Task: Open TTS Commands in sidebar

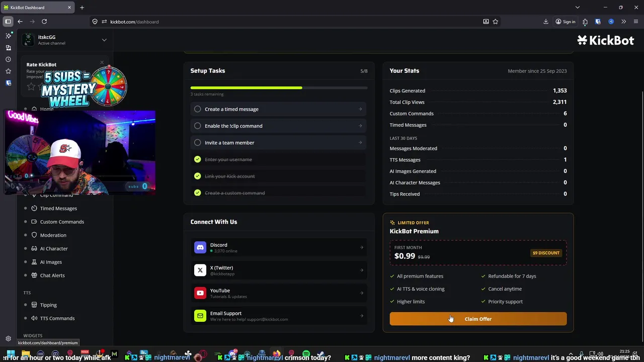Action: click(57, 318)
